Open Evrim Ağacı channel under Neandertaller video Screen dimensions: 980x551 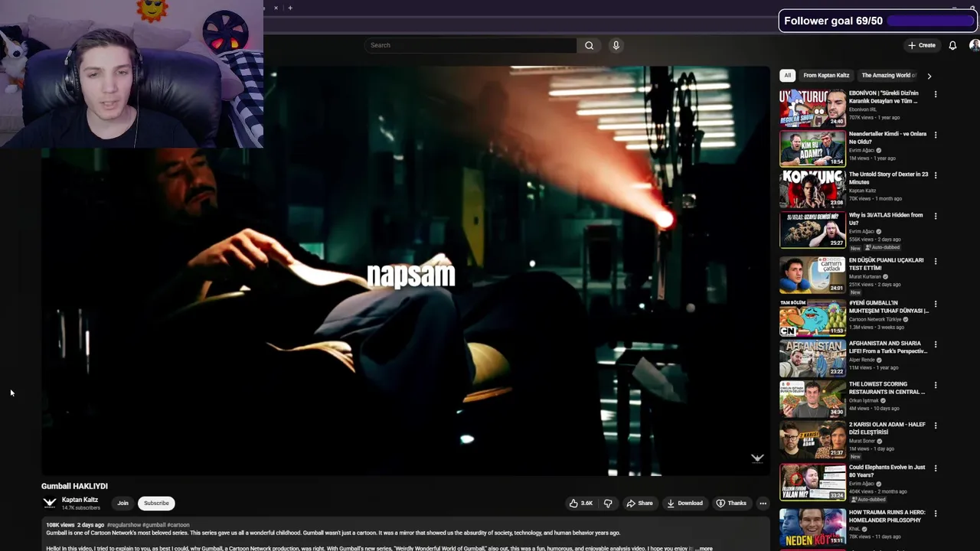tap(861, 150)
